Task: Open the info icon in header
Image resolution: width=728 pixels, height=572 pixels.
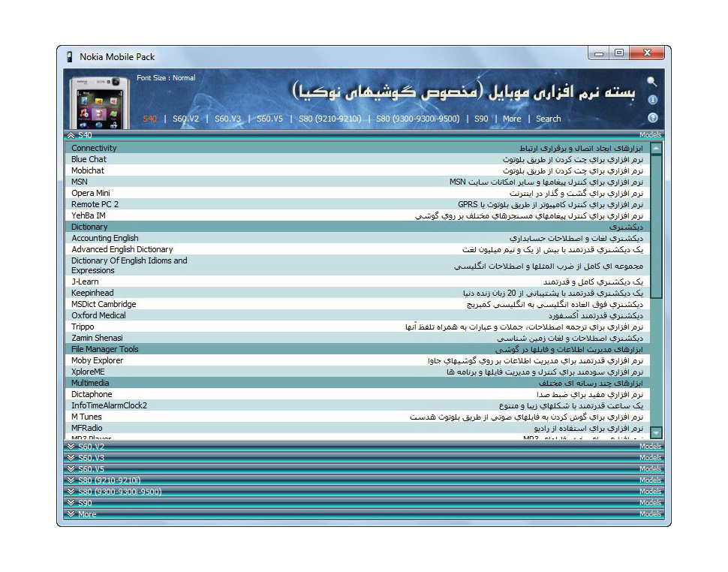Action: (652, 100)
